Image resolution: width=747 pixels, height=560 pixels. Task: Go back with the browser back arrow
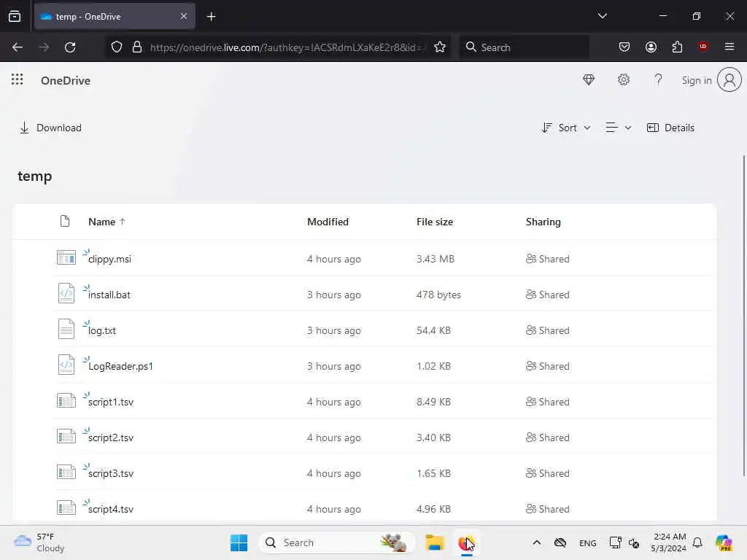[18, 47]
